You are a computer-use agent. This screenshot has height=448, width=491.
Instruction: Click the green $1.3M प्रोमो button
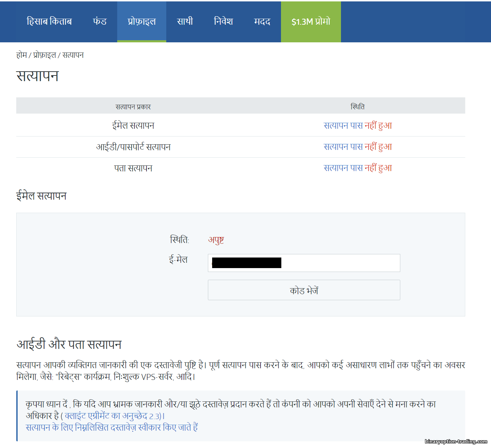tap(311, 22)
